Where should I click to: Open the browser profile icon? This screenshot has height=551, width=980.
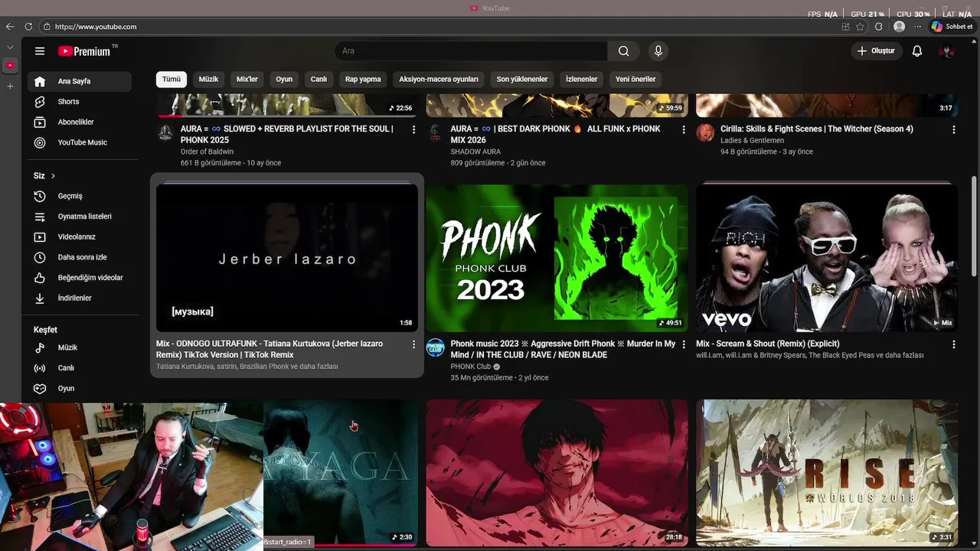pyautogui.click(x=899, y=27)
